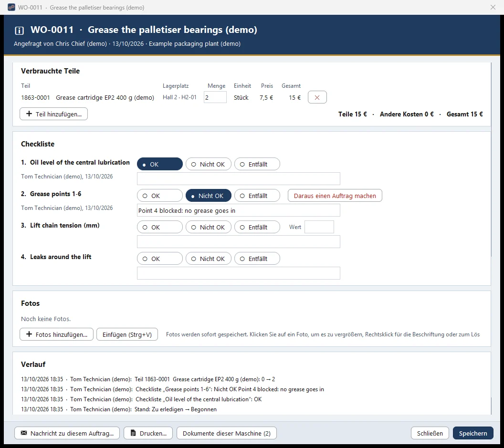Screen dimensions: 504x448
Task: Click the document icon on Drucken button
Action: pyautogui.click(x=133, y=433)
